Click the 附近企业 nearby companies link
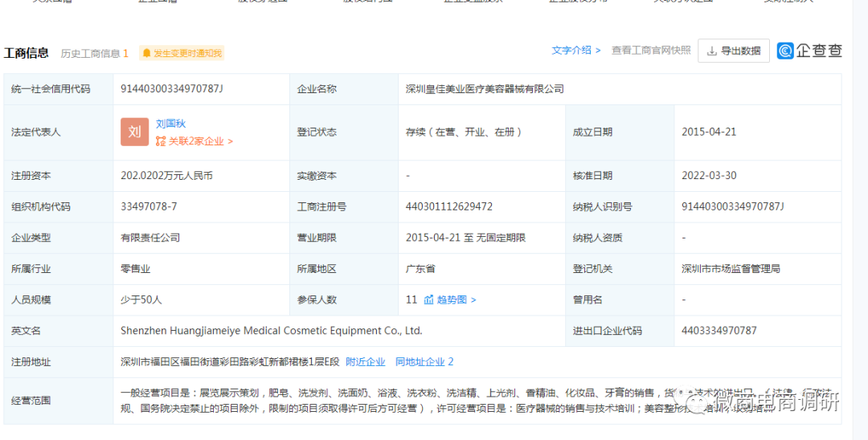The image size is (868, 440). pos(366,362)
